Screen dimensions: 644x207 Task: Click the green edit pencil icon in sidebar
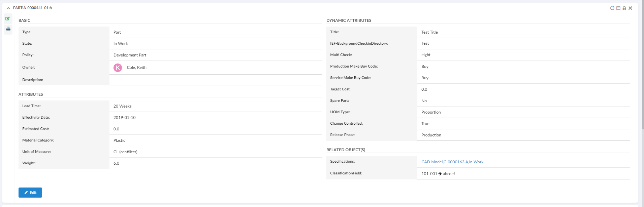tap(8, 18)
